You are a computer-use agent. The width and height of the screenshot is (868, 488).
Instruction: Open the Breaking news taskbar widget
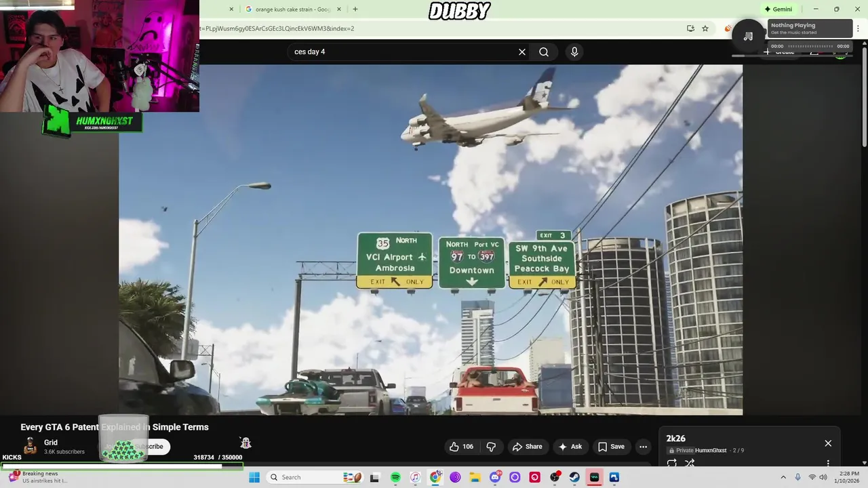[37, 477]
